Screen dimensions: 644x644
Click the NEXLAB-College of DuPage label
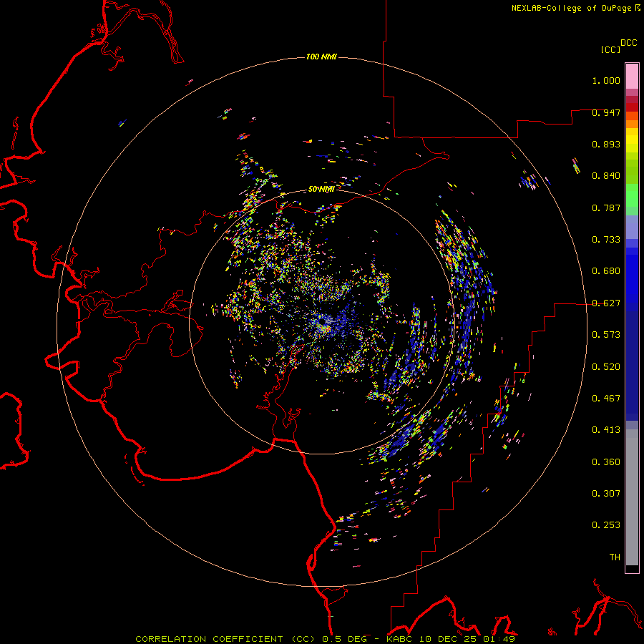point(575,8)
